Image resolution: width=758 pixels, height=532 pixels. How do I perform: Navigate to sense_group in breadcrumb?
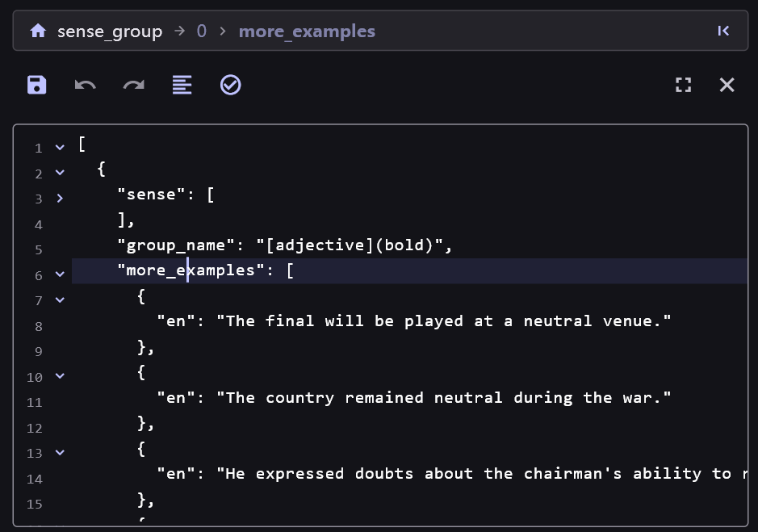(x=109, y=31)
